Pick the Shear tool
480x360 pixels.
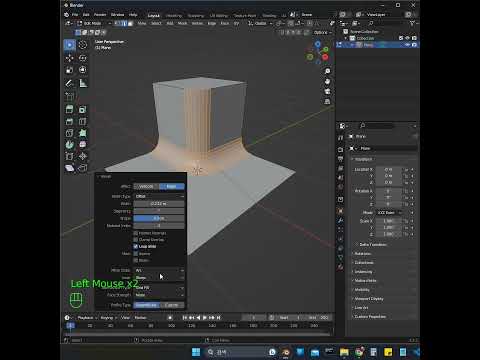point(70,168)
